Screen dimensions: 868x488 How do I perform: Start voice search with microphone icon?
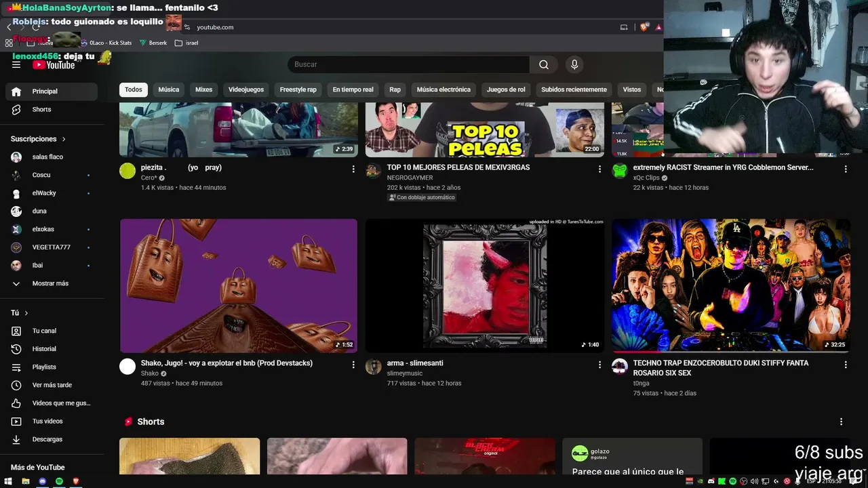[574, 64]
